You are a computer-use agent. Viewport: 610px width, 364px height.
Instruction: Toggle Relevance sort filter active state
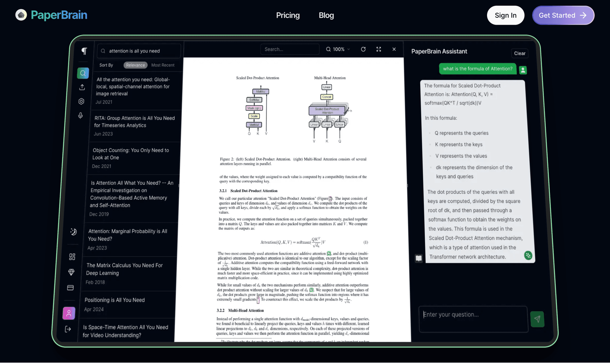[134, 65]
